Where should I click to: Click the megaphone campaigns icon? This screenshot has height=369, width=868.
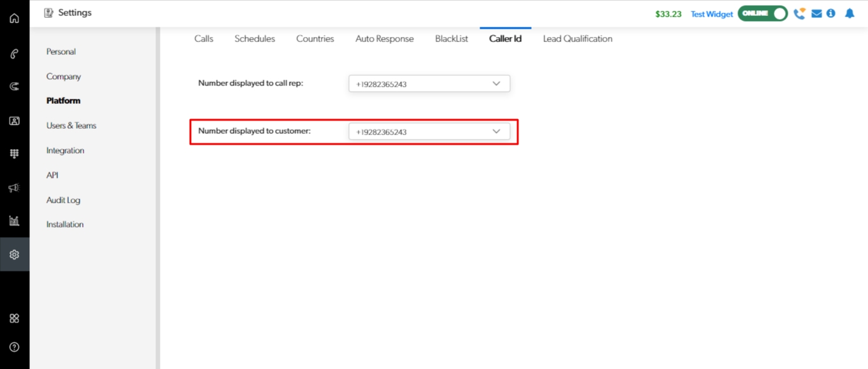(x=14, y=188)
